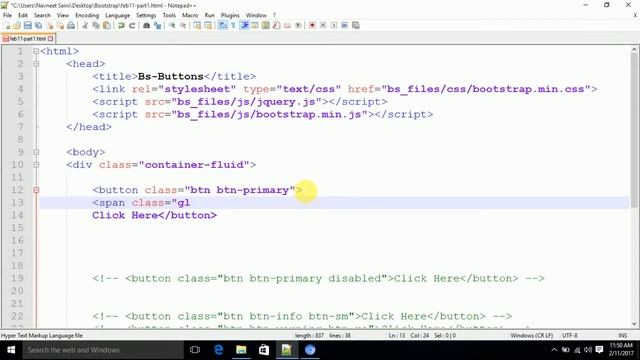Toggle INS insert mode in status bar
The height and width of the screenshot is (360, 640).
tap(623, 336)
